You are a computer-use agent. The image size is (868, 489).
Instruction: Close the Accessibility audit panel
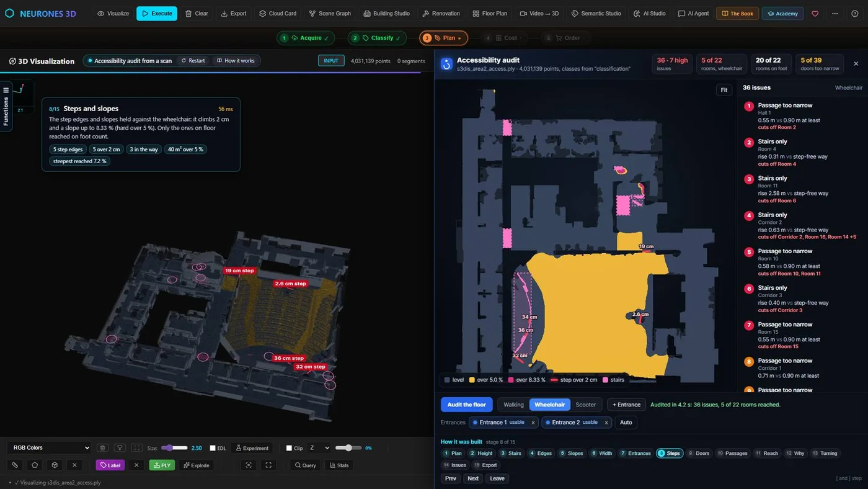pos(856,64)
